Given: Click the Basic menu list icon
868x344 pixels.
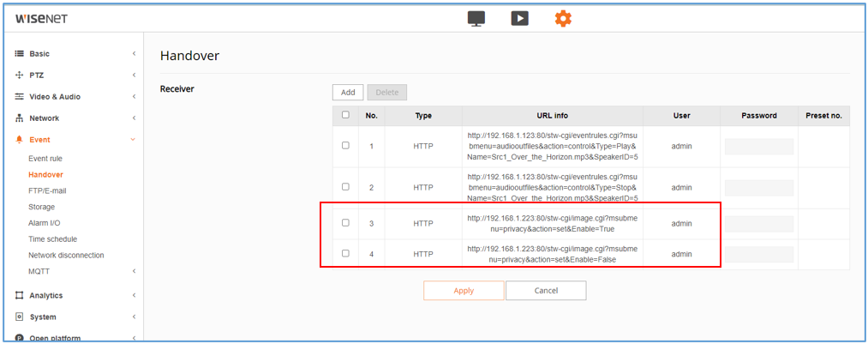Looking at the screenshot, I should [x=20, y=54].
